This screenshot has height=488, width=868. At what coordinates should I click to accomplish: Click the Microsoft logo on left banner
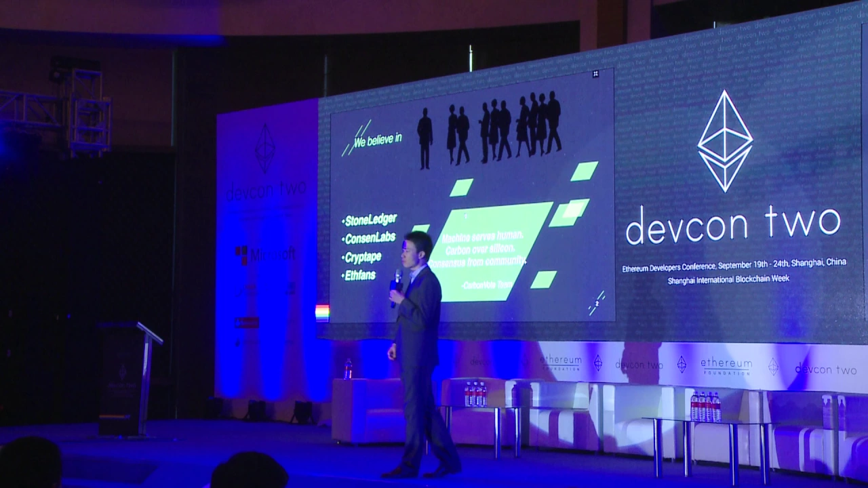coord(265,255)
